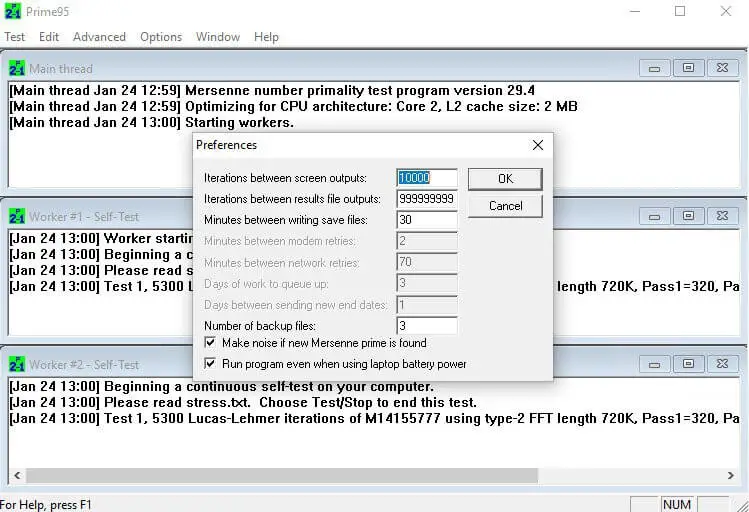Image resolution: width=749 pixels, height=512 pixels.
Task: Click Worker #2 'Please read stress.txt' line
Action: (243, 402)
